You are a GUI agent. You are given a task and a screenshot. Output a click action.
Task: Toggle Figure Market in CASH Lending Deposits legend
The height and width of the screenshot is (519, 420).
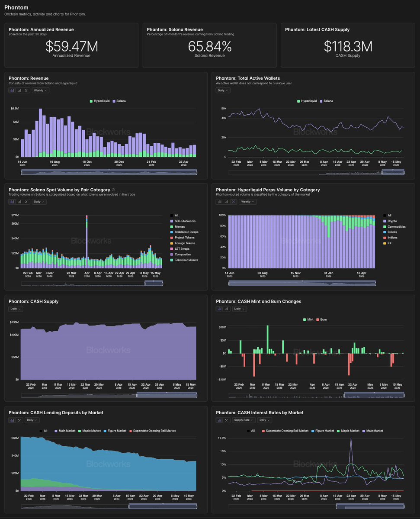click(115, 431)
